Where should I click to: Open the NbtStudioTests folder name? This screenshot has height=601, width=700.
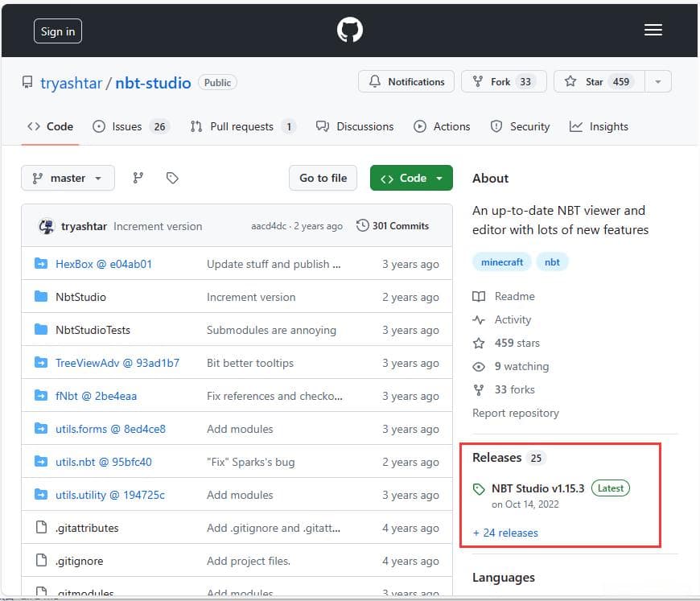(x=93, y=330)
